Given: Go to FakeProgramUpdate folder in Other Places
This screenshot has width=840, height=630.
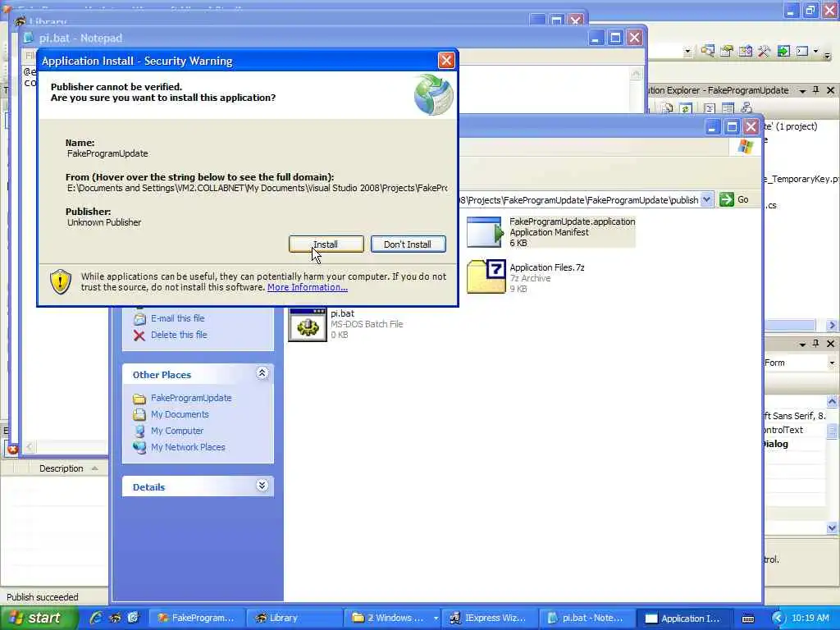Looking at the screenshot, I should [182, 398].
